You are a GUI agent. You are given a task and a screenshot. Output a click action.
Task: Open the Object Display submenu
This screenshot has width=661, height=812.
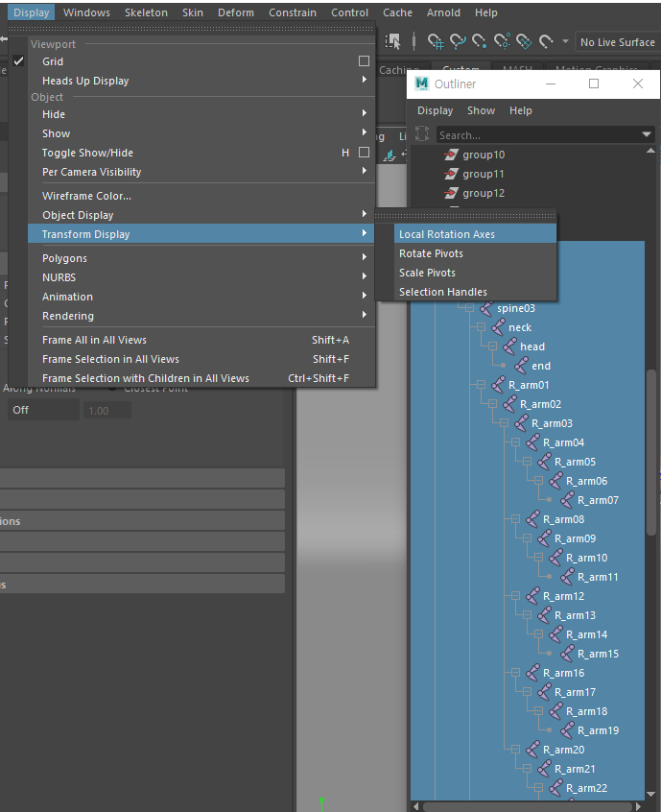[201, 215]
